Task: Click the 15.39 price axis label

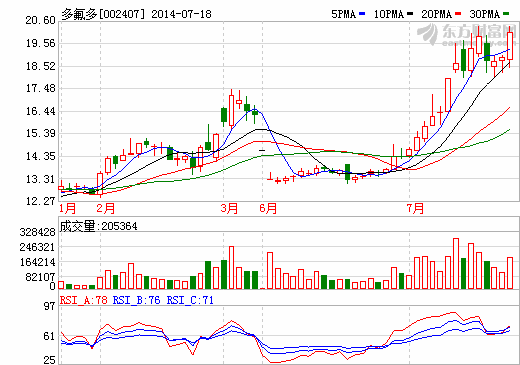Action: tap(40, 133)
